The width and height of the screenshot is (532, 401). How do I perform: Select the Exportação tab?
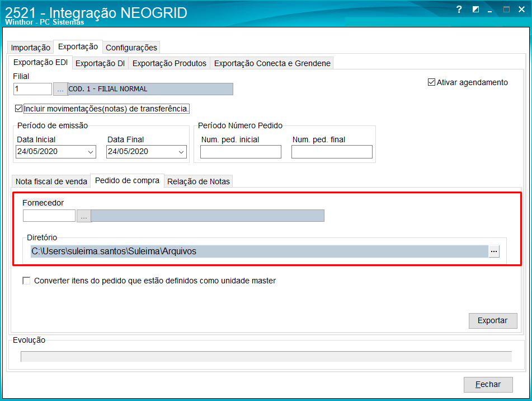(78, 46)
